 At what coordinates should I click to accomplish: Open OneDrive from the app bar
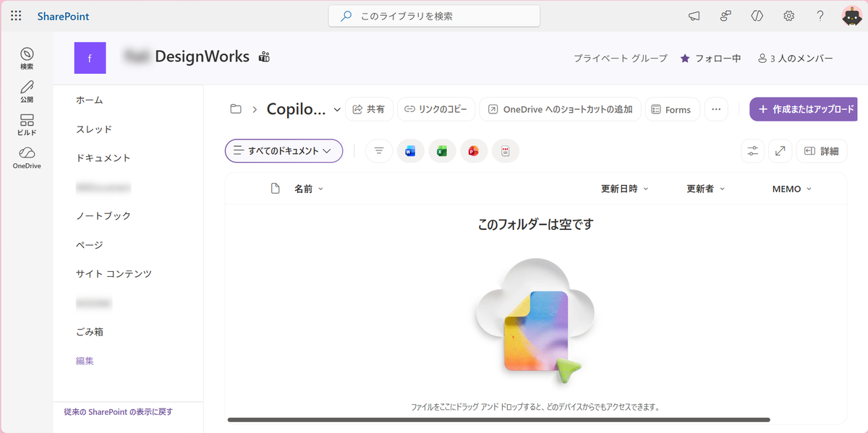[x=27, y=158]
